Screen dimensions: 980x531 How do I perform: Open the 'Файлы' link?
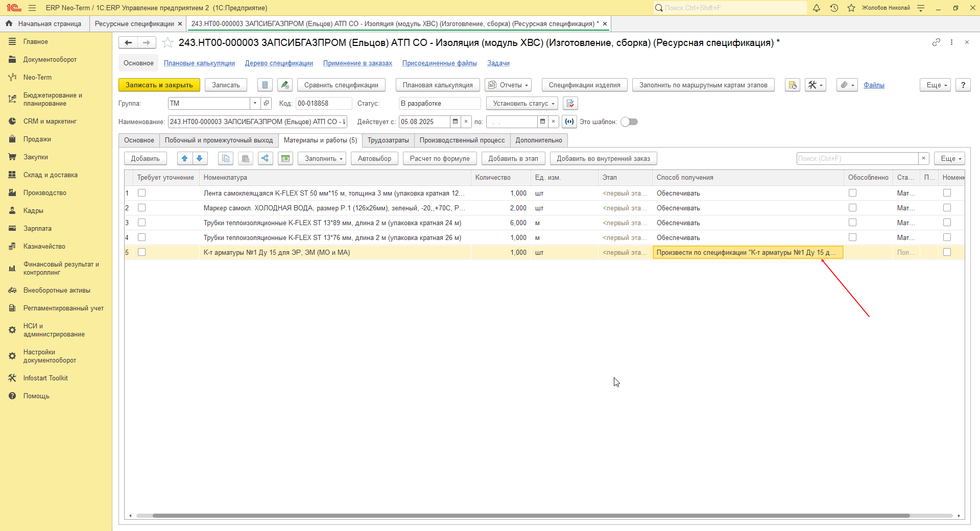[874, 85]
